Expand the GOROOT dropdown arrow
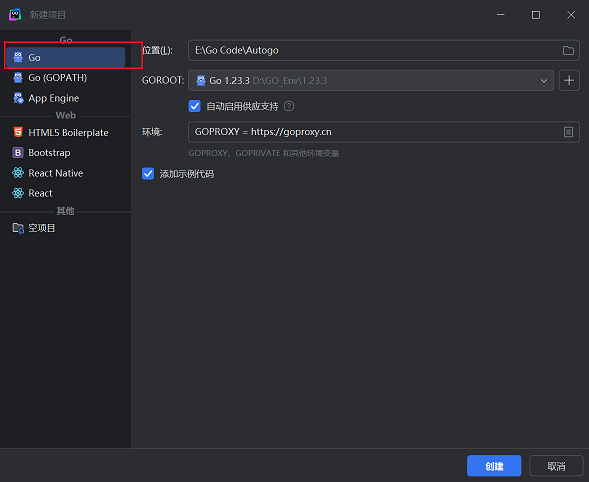Viewport: 589px width, 482px height. 544,80
